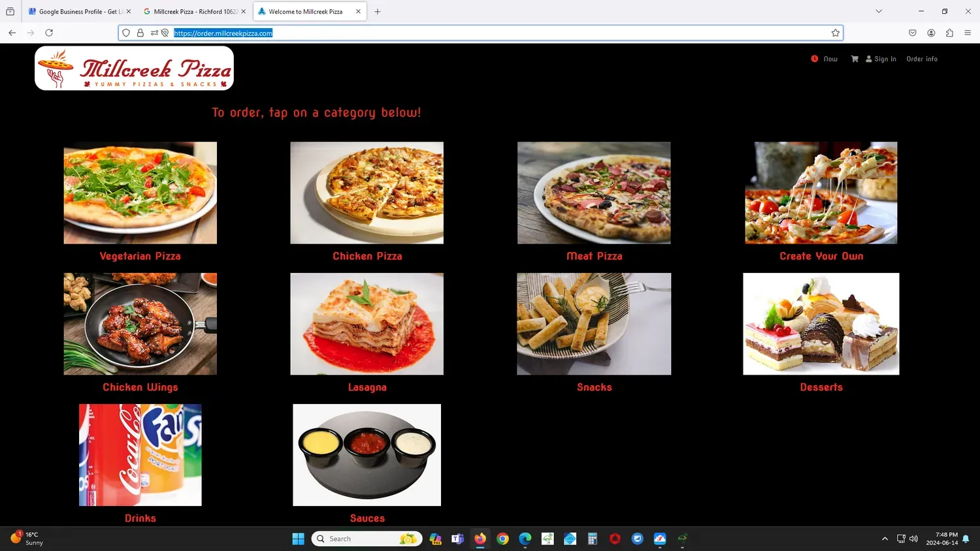Open the Order info link
Screen dimensions: 980x551
tap(922, 59)
